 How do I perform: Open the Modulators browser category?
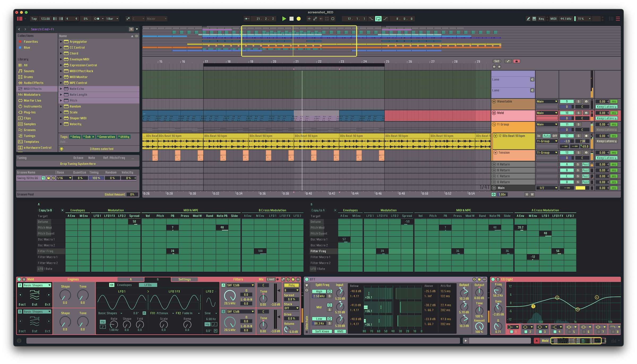pos(32,95)
